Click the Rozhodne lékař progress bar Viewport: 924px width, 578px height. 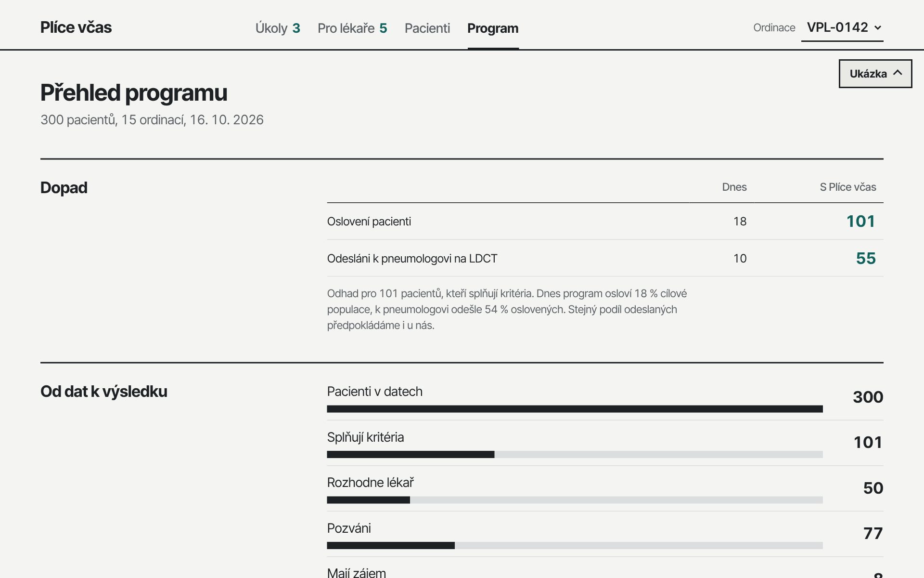575,500
